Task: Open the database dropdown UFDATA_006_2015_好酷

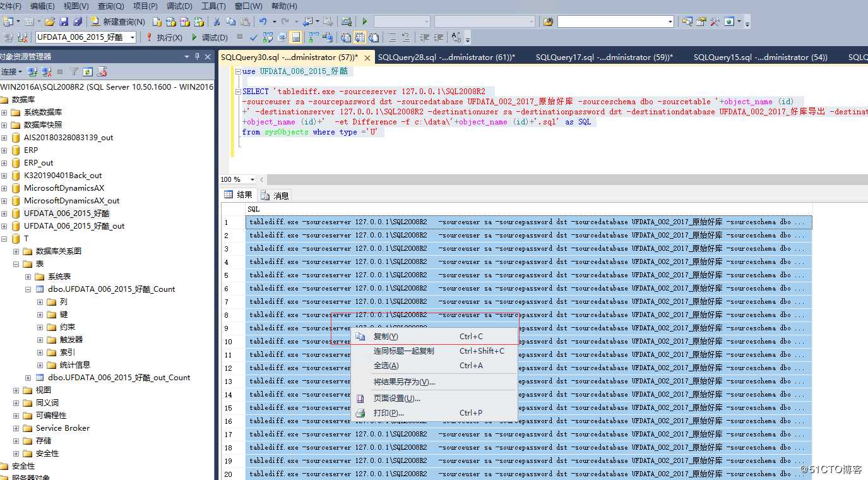Action: coord(132,37)
